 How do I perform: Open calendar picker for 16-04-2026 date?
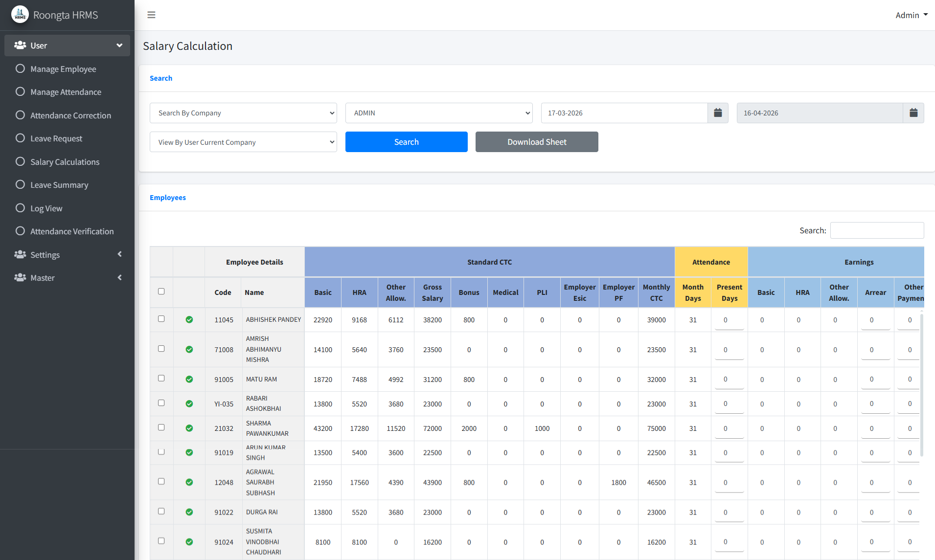point(913,113)
